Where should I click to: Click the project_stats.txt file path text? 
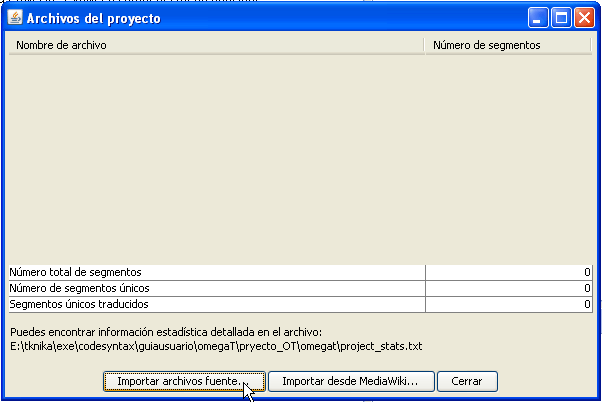pos(216,346)
